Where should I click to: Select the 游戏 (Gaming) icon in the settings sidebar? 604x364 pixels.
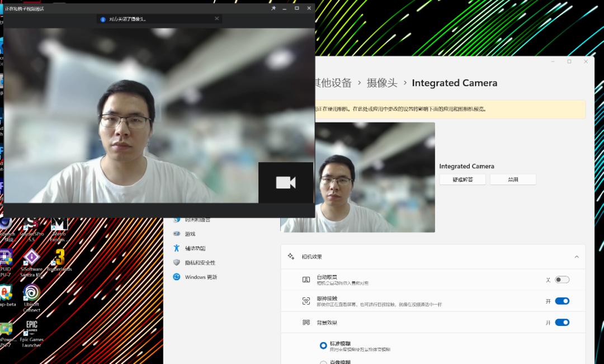(176, 233)
